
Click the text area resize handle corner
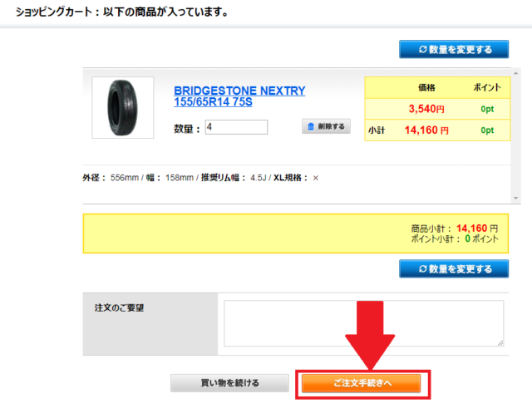(500, 343)
